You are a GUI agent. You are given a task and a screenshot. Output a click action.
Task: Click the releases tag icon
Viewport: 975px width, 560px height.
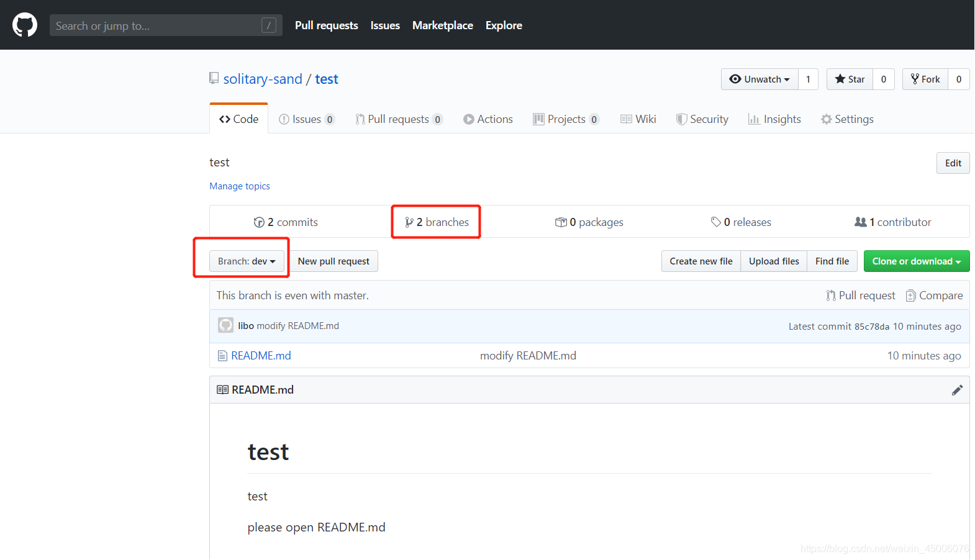point(716,222)
